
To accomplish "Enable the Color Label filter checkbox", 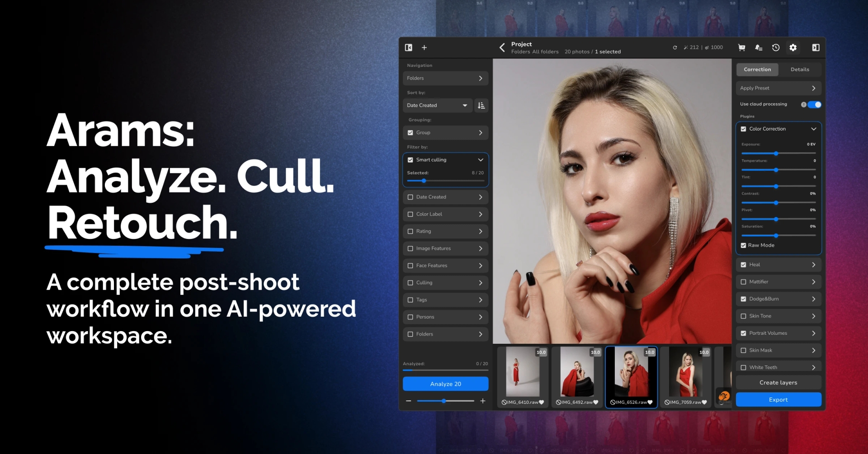I will [410, 214].
